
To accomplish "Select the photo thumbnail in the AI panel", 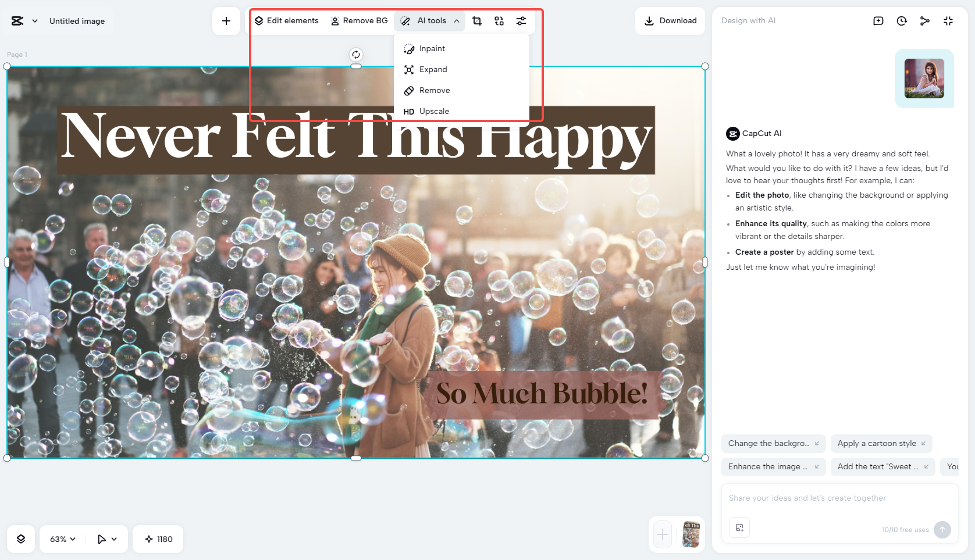I will pyautogui.click(x=924, y=79).
